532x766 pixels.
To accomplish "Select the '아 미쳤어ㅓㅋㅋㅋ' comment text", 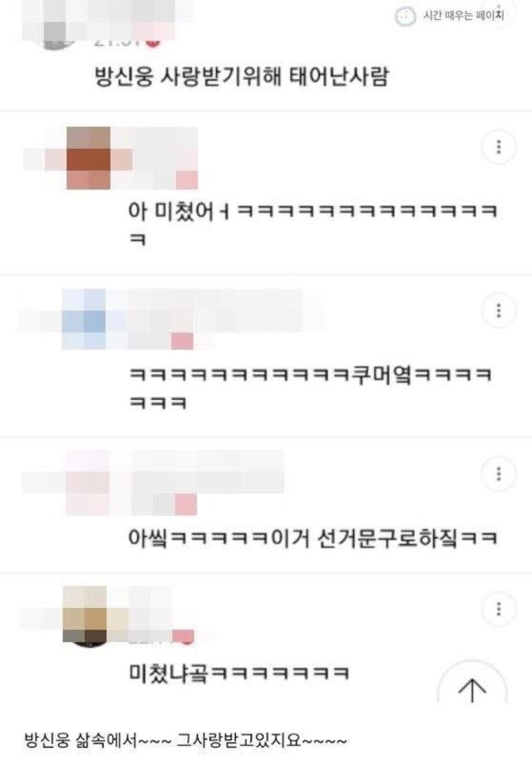I will (x=313, y=225).
